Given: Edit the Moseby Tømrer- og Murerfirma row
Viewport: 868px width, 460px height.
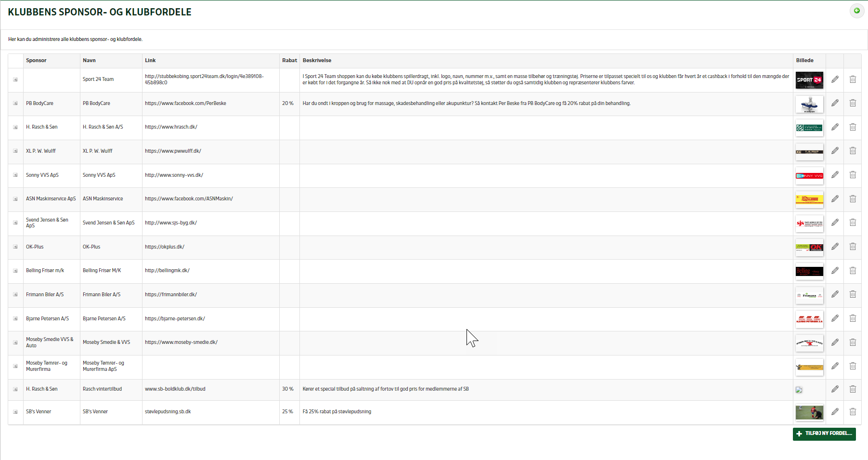Looking at the screenshot, I should tap(835, 366).
